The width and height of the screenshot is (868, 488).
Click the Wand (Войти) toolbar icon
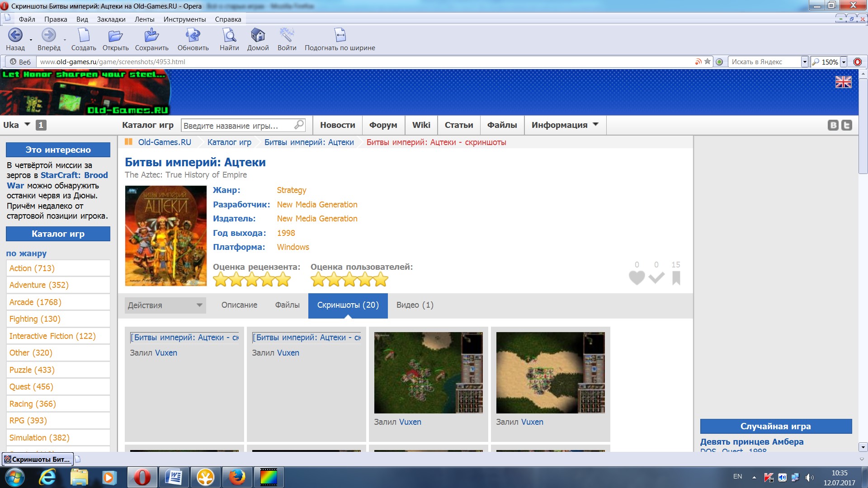[x=287, y=35]
